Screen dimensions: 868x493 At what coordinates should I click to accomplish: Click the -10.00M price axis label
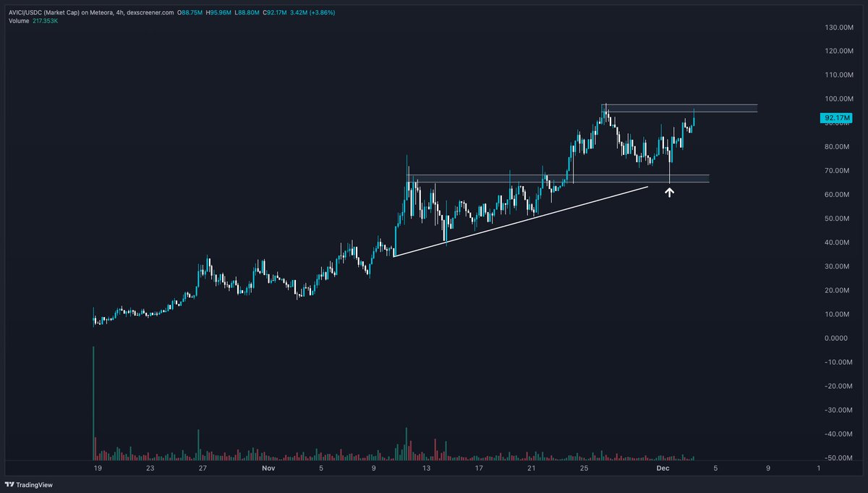point(839,362)
